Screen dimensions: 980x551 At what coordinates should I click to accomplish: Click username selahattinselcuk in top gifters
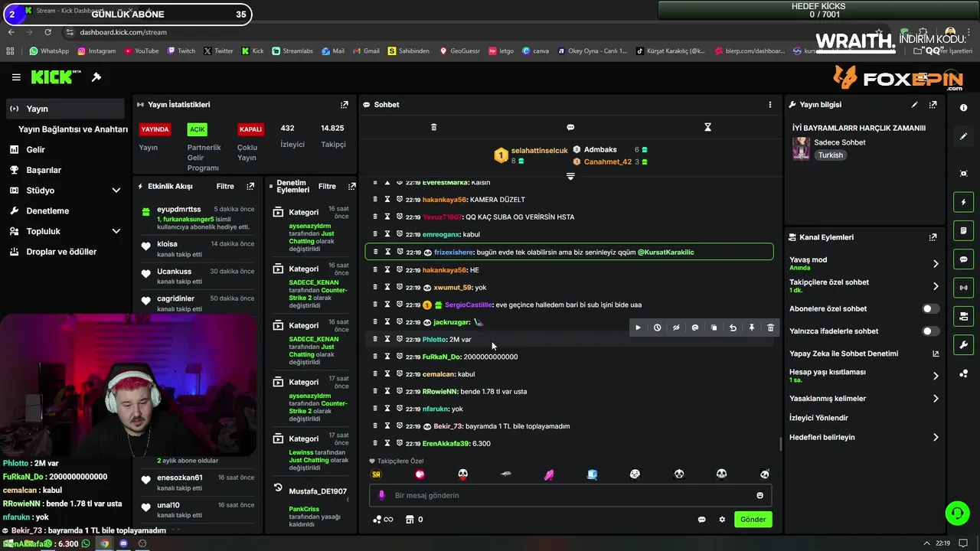540,151
